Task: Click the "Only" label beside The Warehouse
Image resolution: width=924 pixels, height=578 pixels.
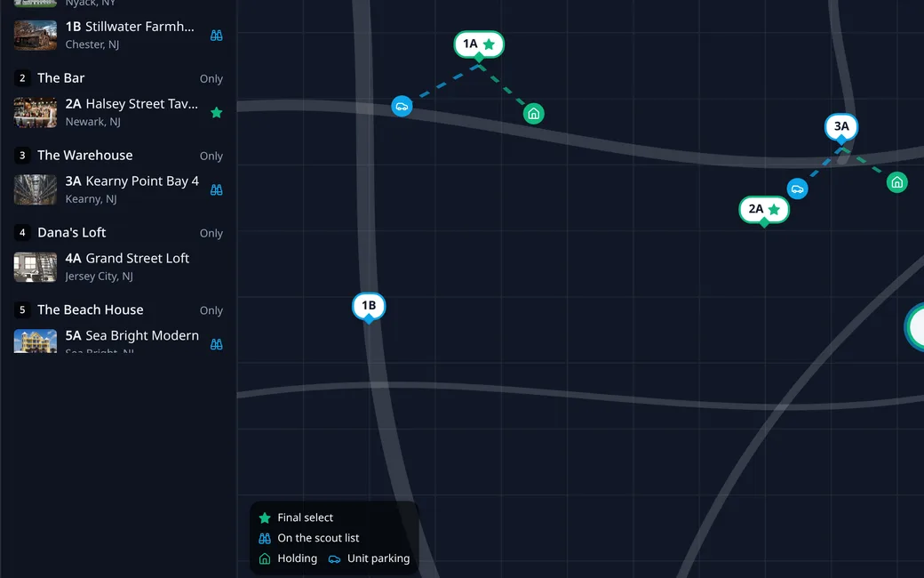Action: point(211,156)
